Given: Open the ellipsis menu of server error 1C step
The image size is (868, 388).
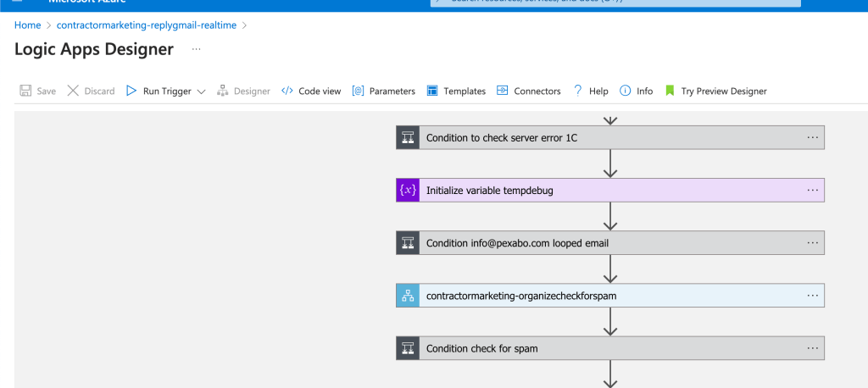Looking at the screenshot, I should (x=812, y=137).
